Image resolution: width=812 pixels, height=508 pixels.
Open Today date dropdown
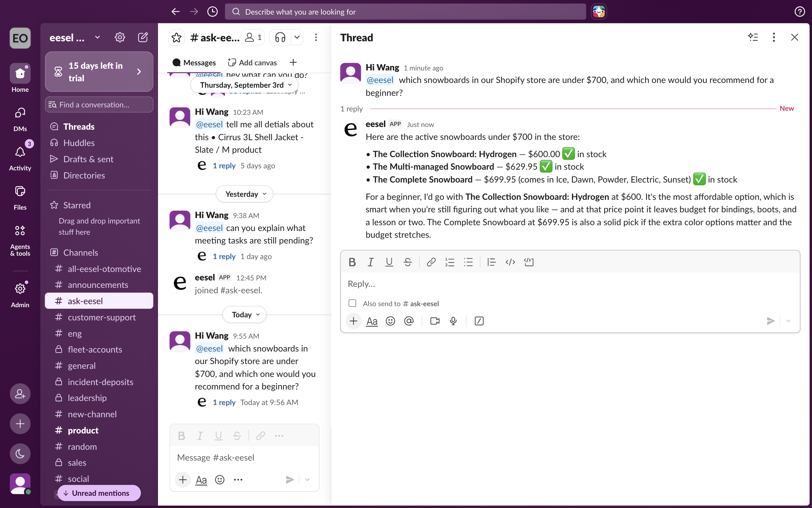click(245, 315)
